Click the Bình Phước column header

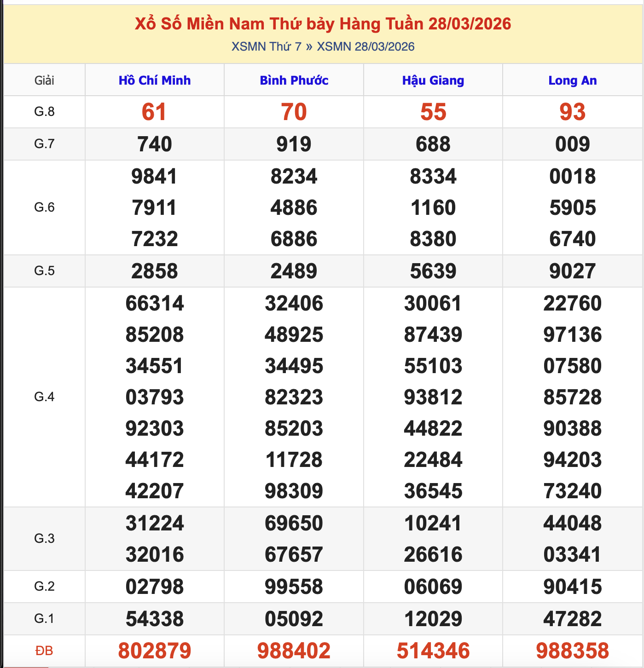point(294,80)
